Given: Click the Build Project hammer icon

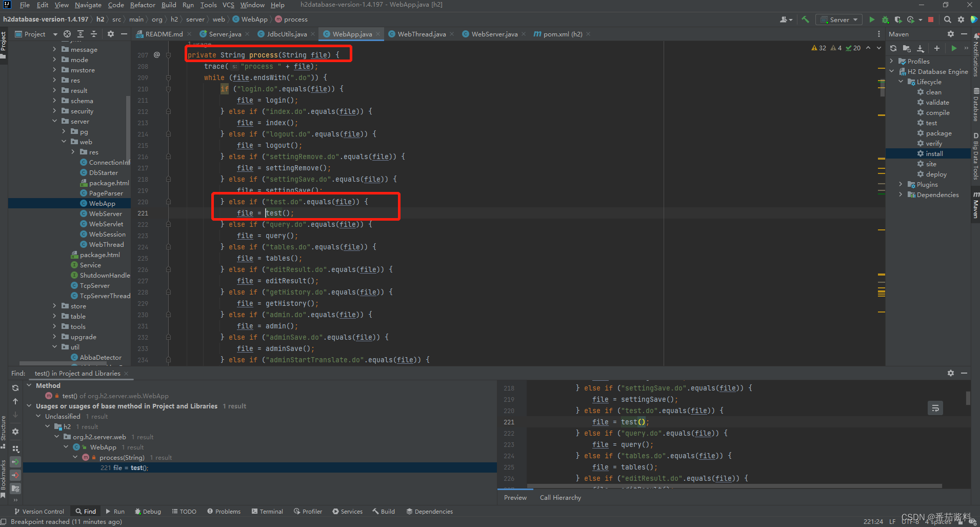Looking at the screenshot, I should (x=806, y=19).
